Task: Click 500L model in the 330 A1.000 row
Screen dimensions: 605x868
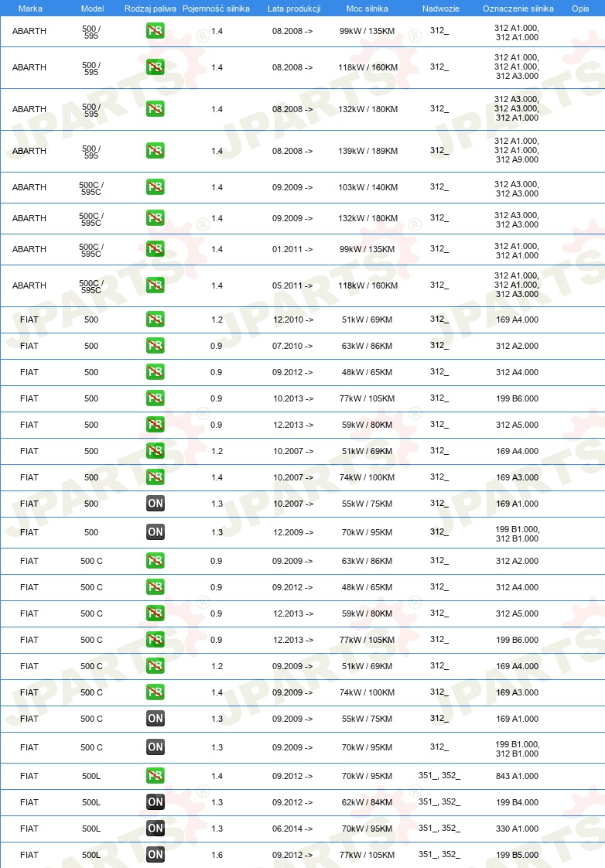Action: pyautogui.click(x=91, y=829)
